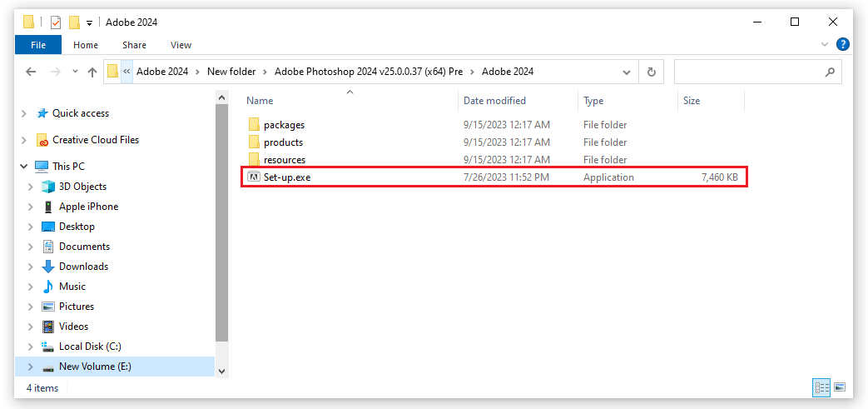Screen dimensions: 868x409
Task: Switch to Details view layout
Action: [821, 387]
